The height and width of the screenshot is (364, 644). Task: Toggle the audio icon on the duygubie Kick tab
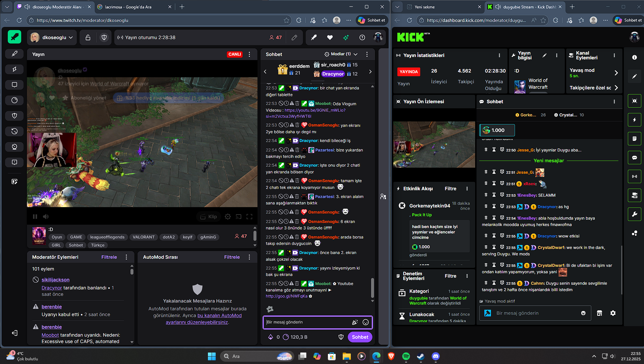(498, 7)
